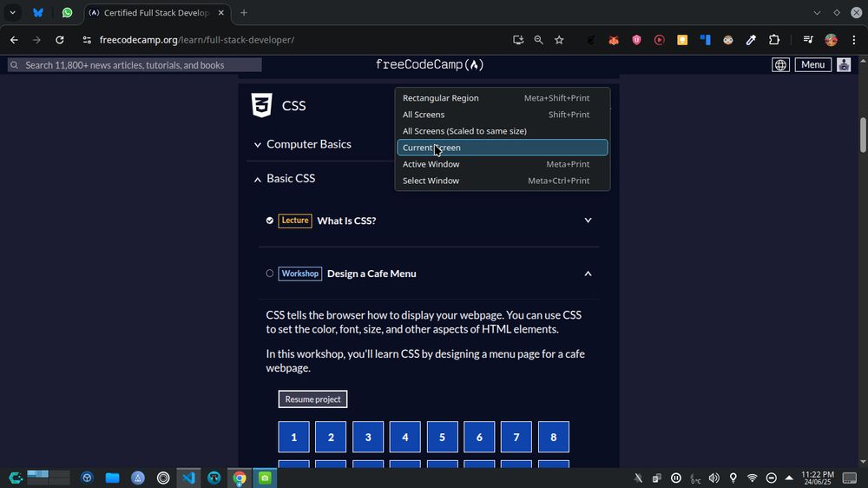Viewport: 868px width, 488px height.
Task: Open the language globe selector
Action: [780, 65]
